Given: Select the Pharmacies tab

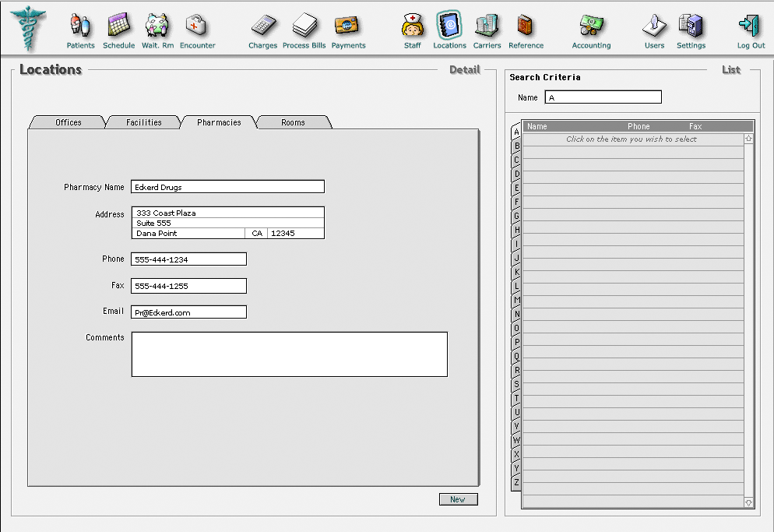Looking at the screenshot, I should point(219,122).
